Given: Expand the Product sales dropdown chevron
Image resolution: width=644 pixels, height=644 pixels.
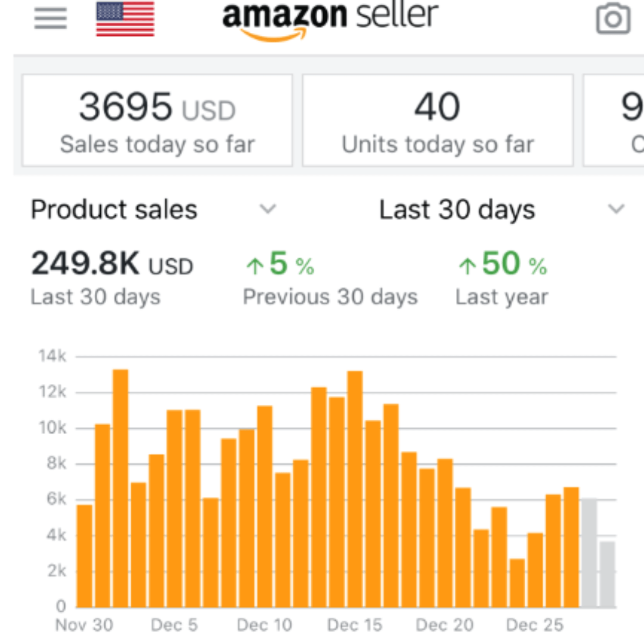Looking at the screenshot, I should tap(268, 209).
